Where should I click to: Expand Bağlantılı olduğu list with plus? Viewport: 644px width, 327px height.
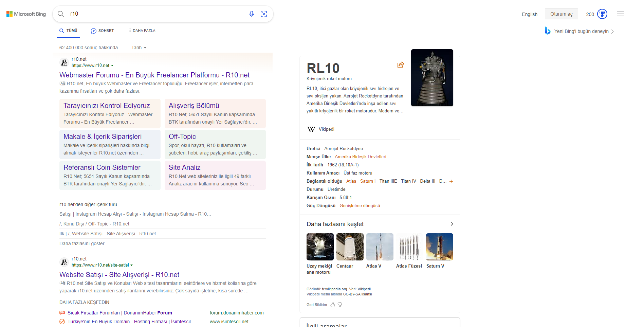coord(451,181)
